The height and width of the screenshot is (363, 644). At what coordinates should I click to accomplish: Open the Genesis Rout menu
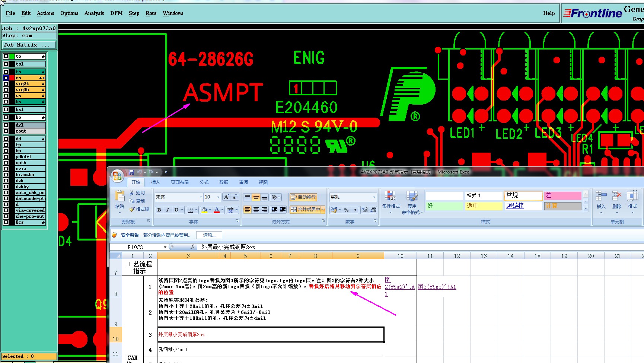(x=151, y=13)
